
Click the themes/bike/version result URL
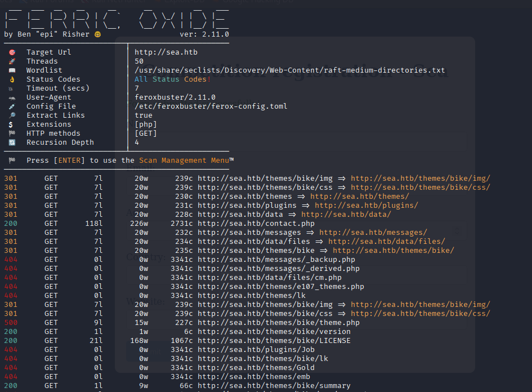(x=274, y=332)
